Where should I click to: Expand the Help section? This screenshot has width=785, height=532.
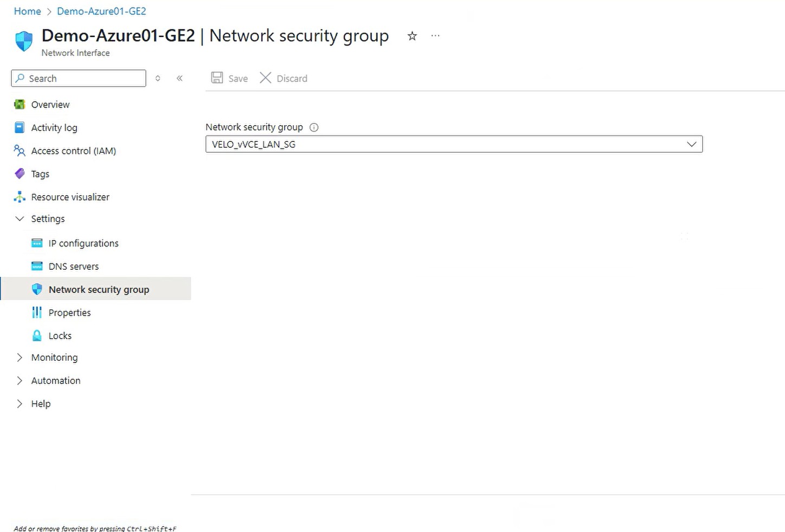(20, 404)
